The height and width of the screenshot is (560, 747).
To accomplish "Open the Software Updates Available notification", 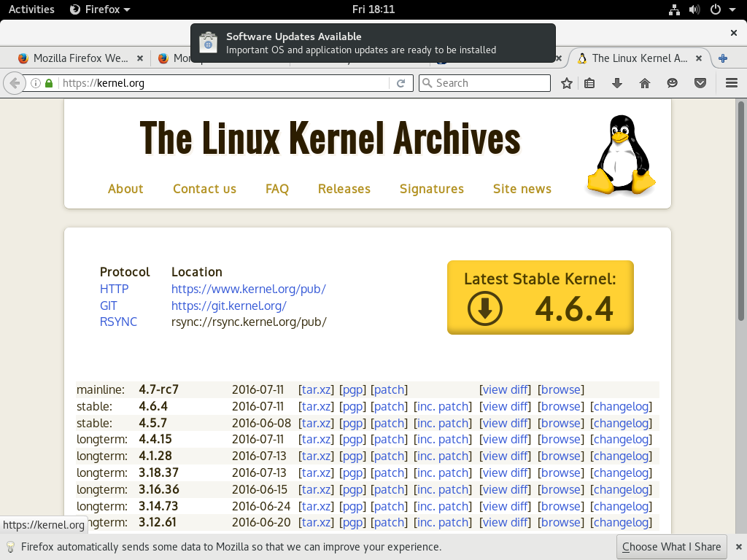I will coord(373,43).
